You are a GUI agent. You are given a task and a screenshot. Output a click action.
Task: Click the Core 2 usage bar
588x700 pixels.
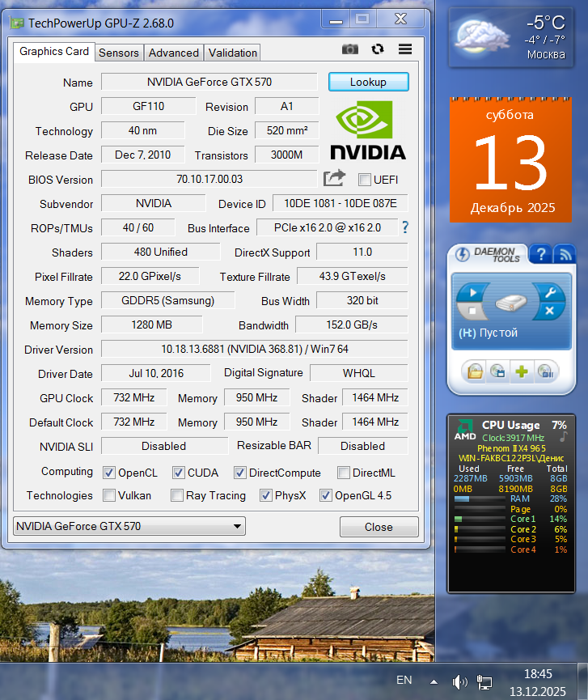[479, 529]
